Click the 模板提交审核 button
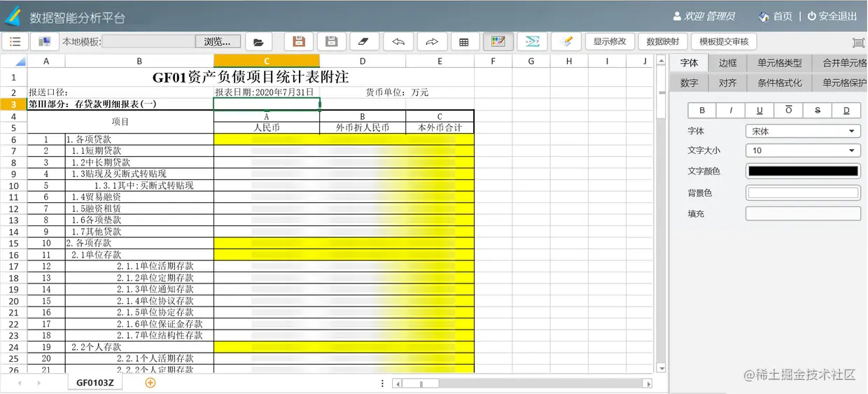The width and height of the screenshot is (868, 394). (x=724, y=41)
